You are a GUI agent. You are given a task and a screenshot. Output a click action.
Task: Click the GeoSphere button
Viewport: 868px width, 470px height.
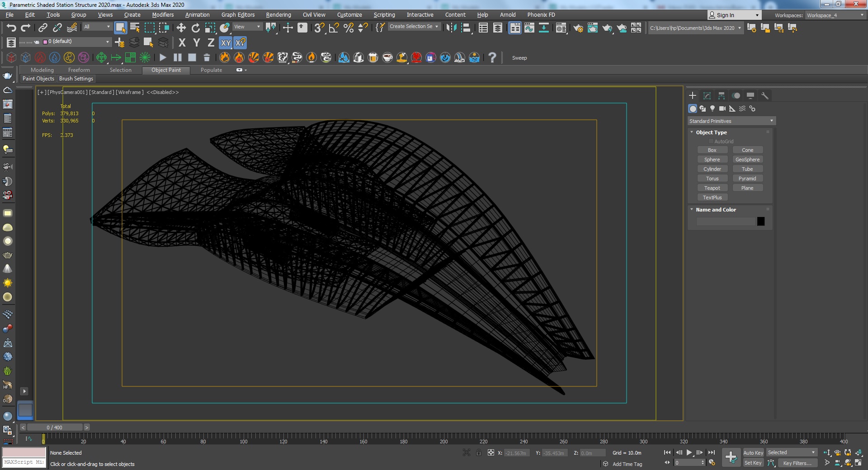747,160
